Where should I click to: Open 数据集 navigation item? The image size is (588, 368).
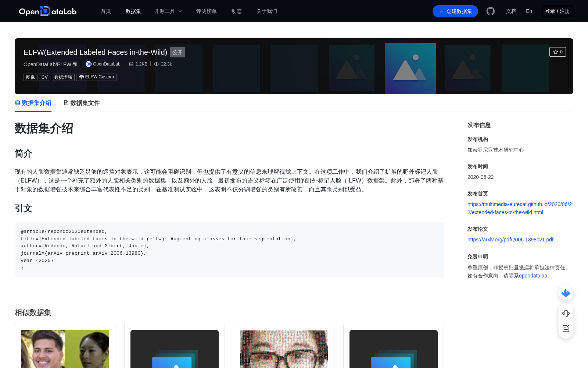tap(133, 11)
